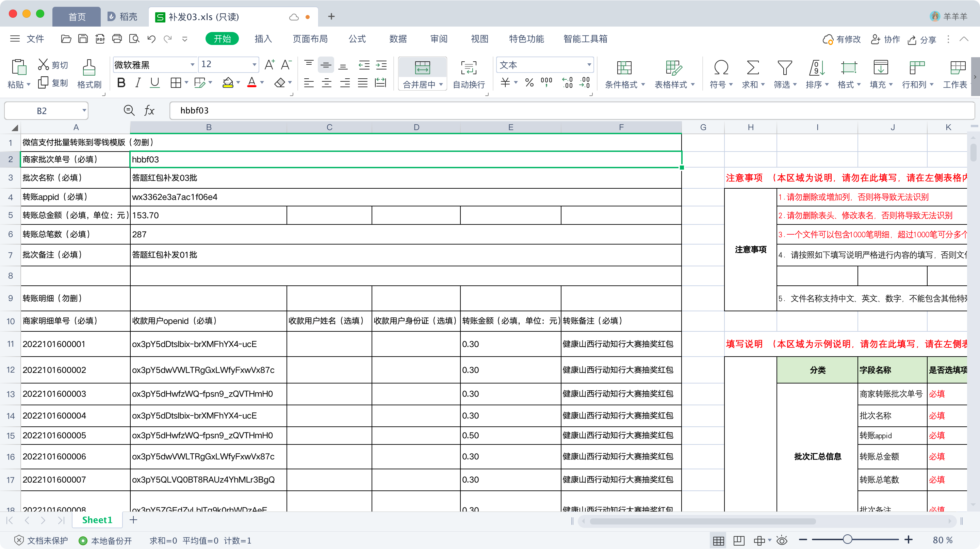Click the Sort (排序) icon
The image size is (980, 549).
(x=816, y=68)
